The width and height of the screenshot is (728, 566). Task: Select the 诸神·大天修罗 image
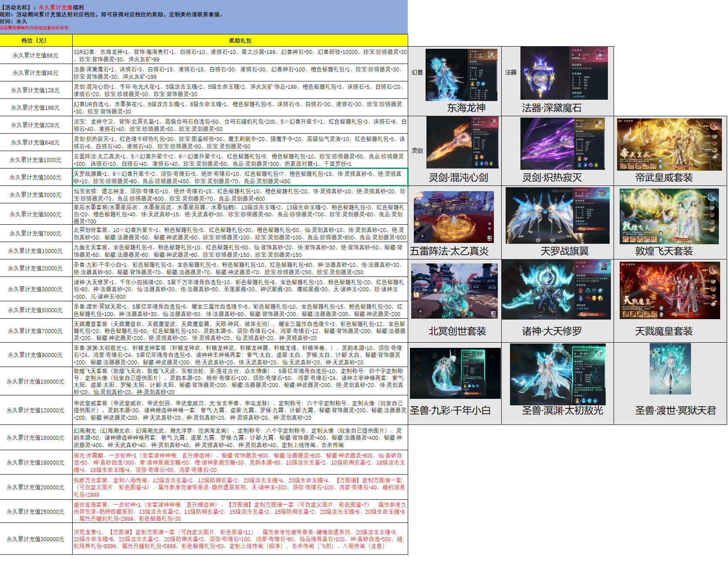556,290
